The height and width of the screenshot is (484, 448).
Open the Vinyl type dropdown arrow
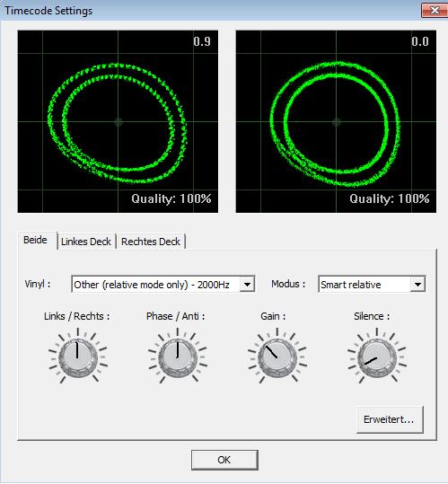247,285
